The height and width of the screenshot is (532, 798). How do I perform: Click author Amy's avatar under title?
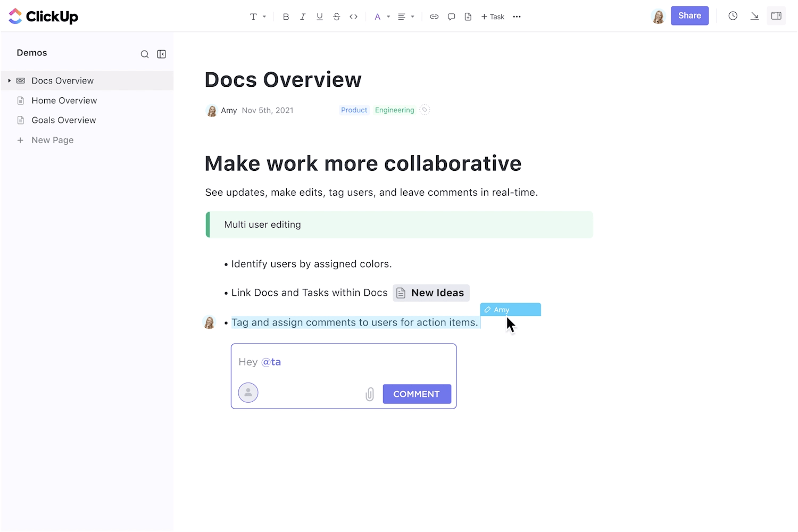(212, 111)
